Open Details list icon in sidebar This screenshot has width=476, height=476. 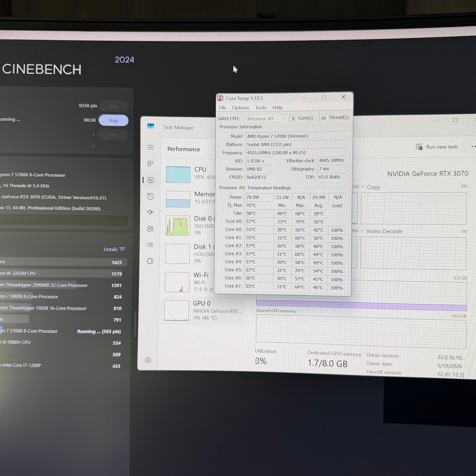(x=150, y=245)
